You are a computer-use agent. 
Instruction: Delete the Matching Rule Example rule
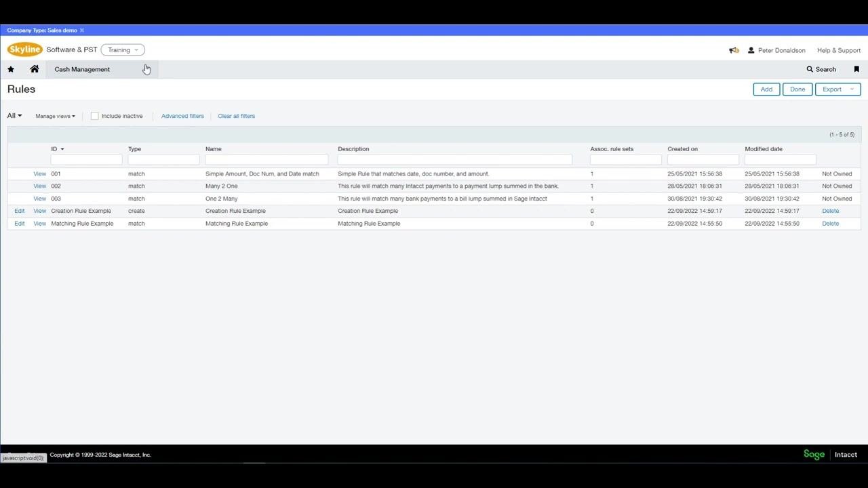830,224
